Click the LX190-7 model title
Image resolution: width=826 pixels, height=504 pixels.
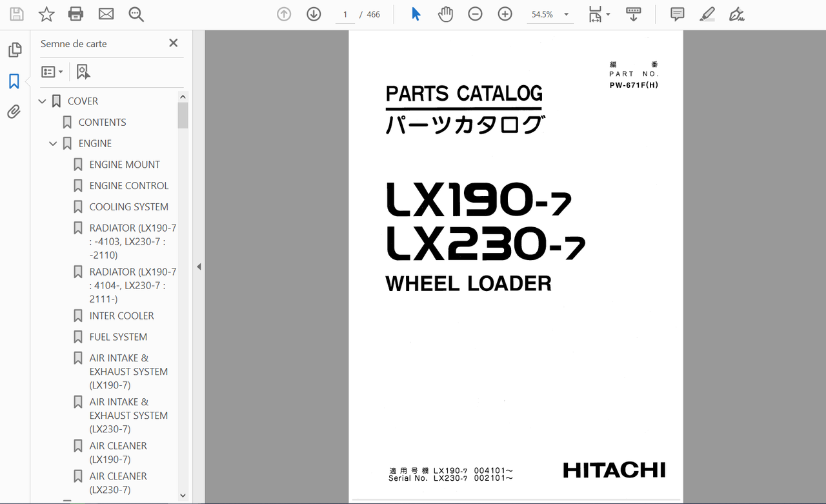coord(478,201)
